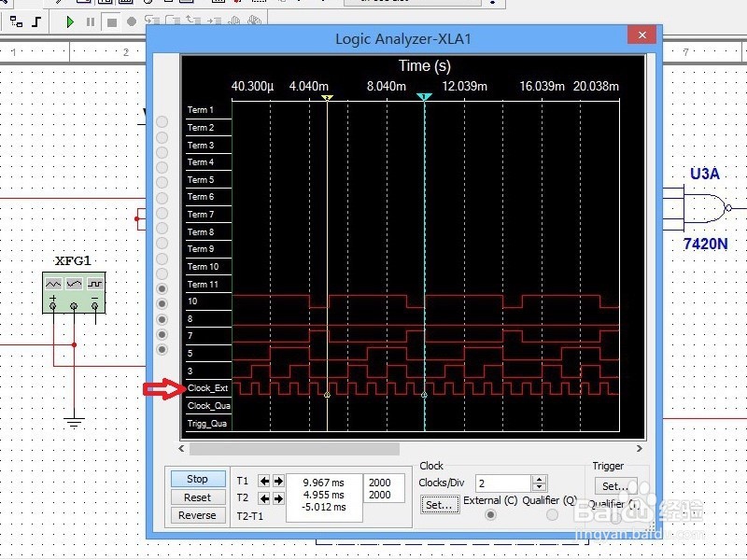Viewport: 747px width, 560px height.
Task: Click the 16.039m time axis label
Action: tap(542, 86)
